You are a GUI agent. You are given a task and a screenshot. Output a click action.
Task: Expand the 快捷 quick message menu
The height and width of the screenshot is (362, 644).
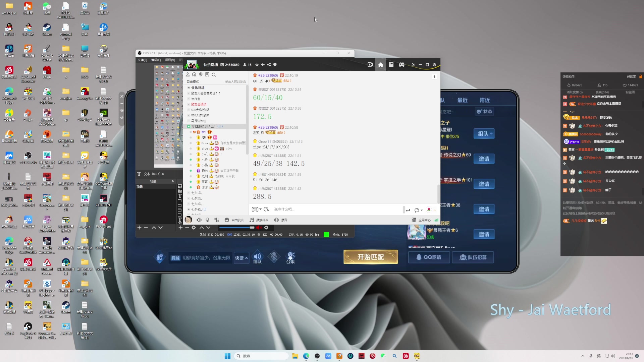tap(241, 258)
